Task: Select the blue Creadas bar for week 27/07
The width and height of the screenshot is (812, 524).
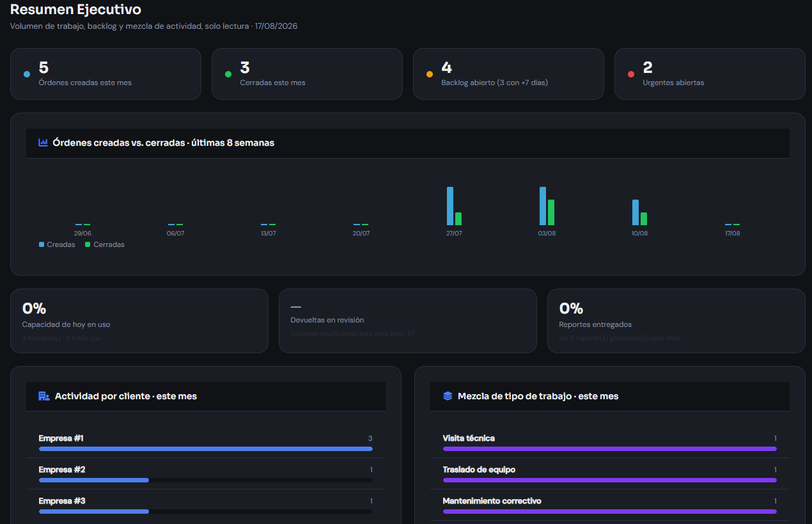Action: pos(450,206)
